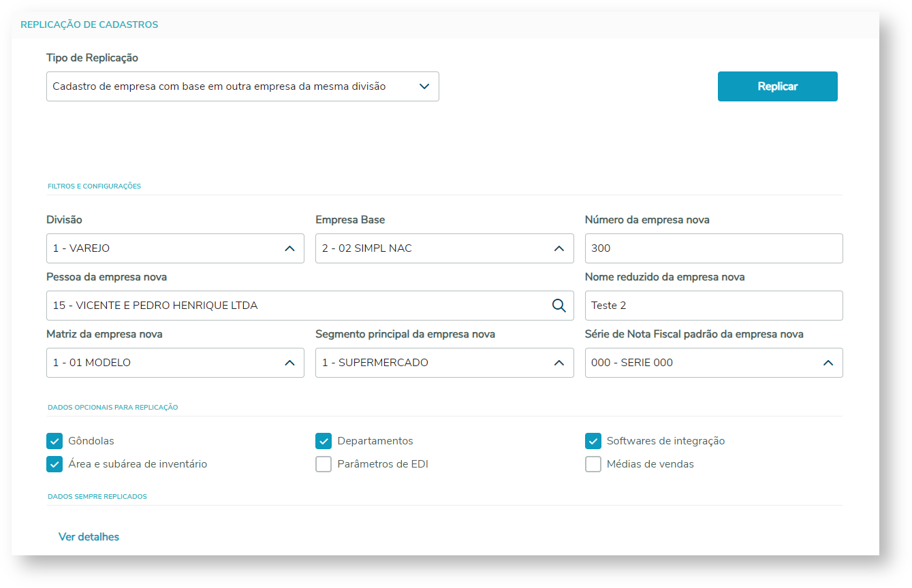Uncheck the Gôndolas checkbox
The width and height of the screenshot is (912, 588).
pyautogui.click(x=54, y=441)
